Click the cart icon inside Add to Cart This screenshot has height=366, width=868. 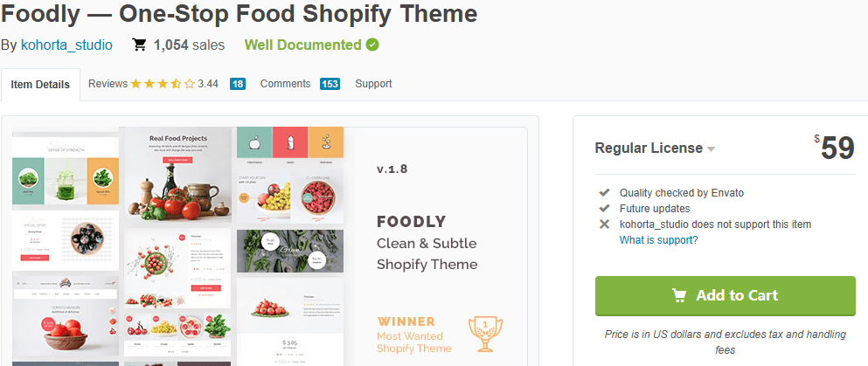(679, 295)
